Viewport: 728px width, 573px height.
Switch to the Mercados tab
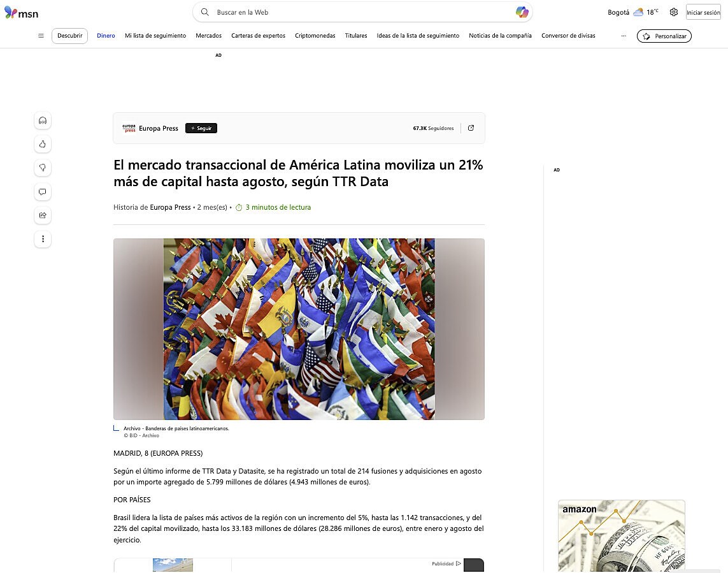[x=208, y=36]
